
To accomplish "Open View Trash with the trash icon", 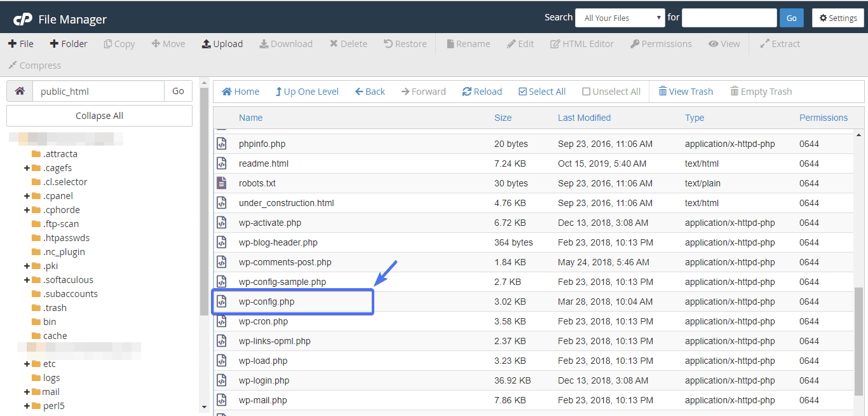I will (663, 92).
